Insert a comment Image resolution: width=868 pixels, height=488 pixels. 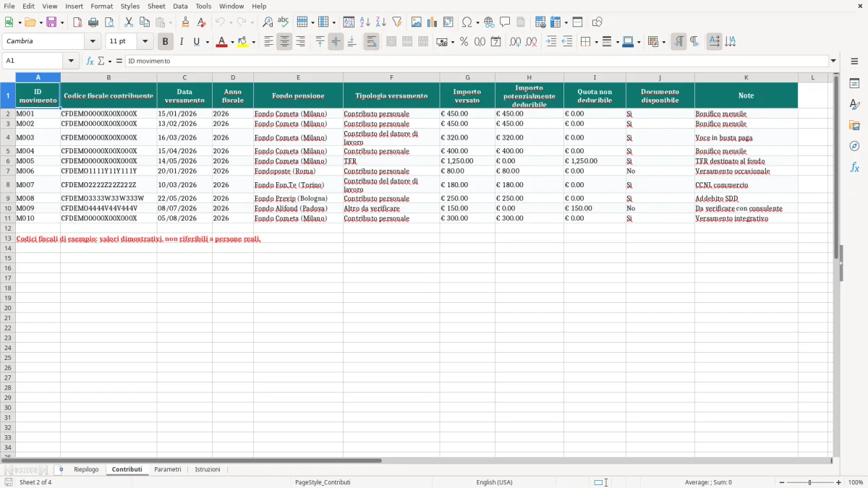pyautogui.click(x=505, y=22)
